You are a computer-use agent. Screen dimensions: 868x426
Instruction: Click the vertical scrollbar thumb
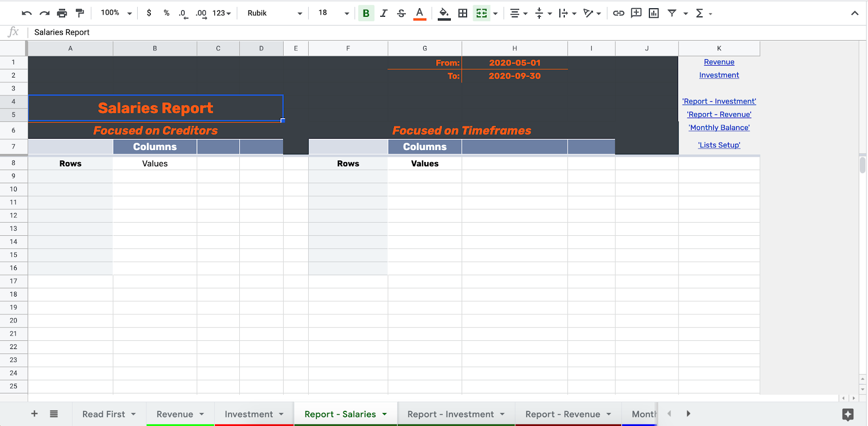[x=863, y=164]
